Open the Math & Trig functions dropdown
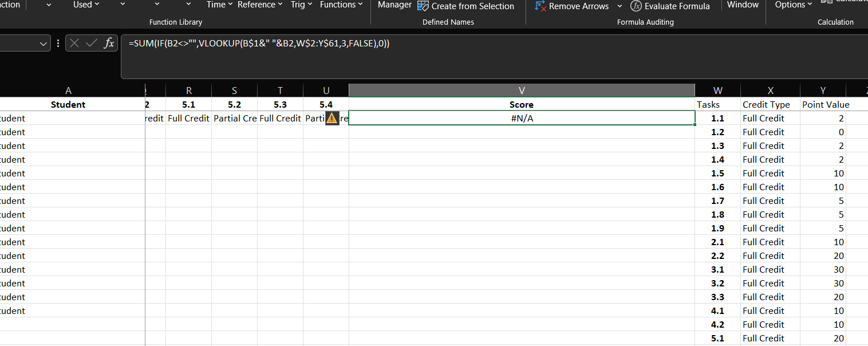Screen dimensions: 868x346 300,5
